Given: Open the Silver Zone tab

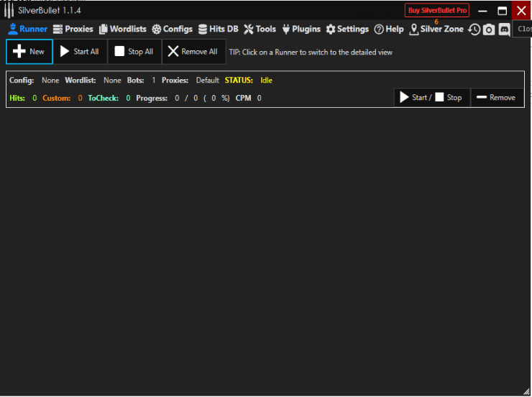Looking at the screenshot, I should (x=436, y=29).
